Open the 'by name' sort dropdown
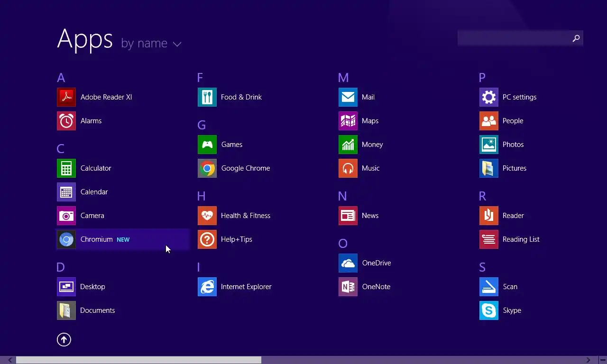 (x=151, y=44)
